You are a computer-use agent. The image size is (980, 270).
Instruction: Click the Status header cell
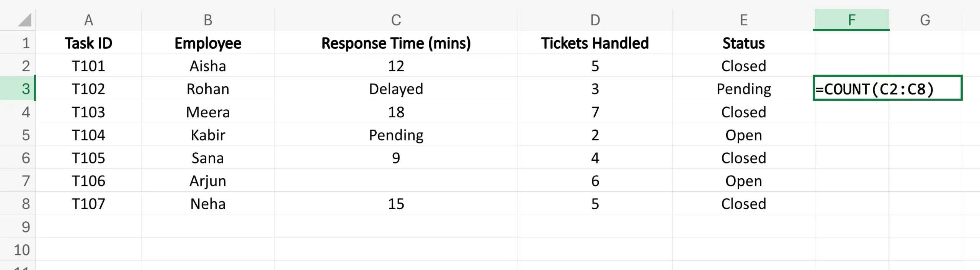[743, 43]
